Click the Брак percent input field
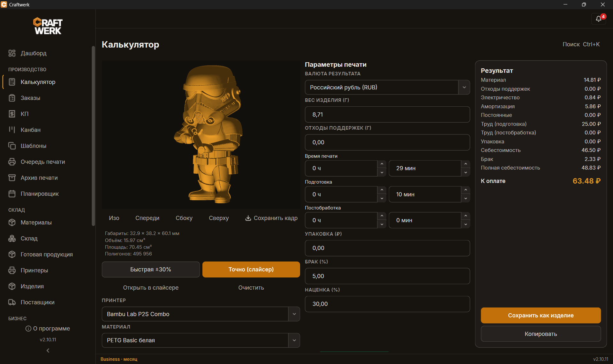 [387, 276]
